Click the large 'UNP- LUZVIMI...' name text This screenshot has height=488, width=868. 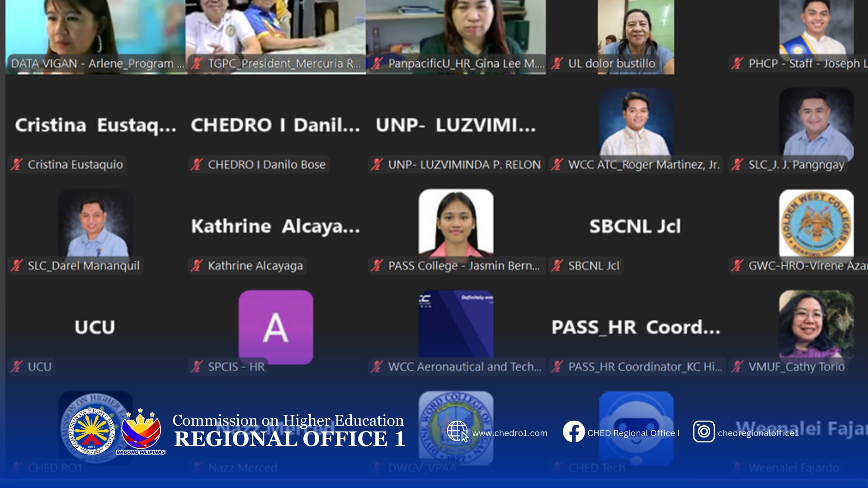tap(456, 125)
